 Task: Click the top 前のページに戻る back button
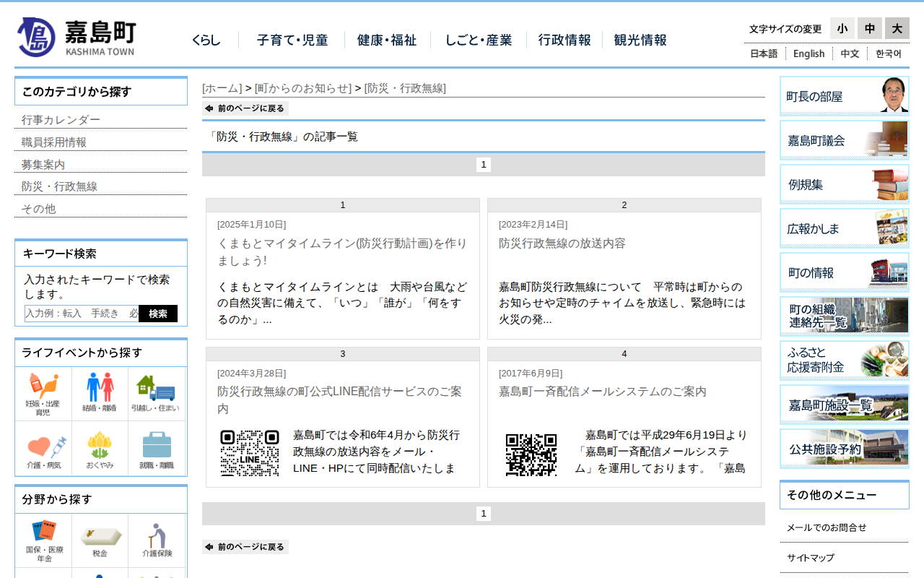[x=245, y=108]
